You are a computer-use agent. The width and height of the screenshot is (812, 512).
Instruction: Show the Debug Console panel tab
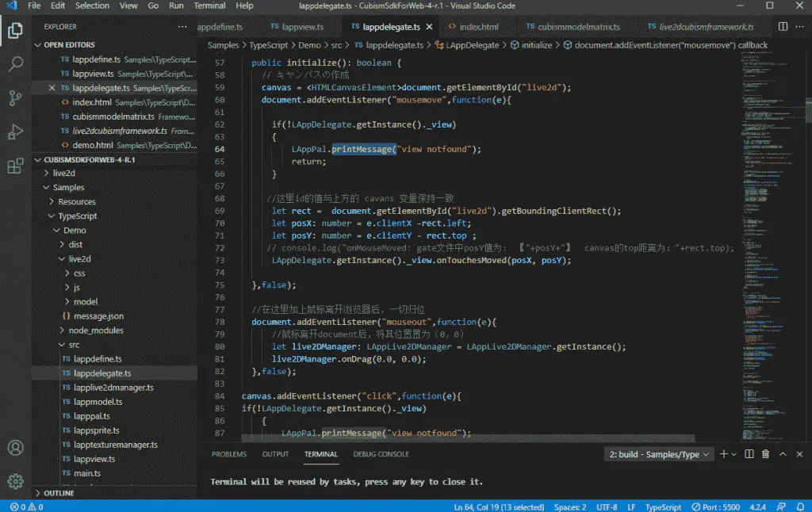click(381, 454)
